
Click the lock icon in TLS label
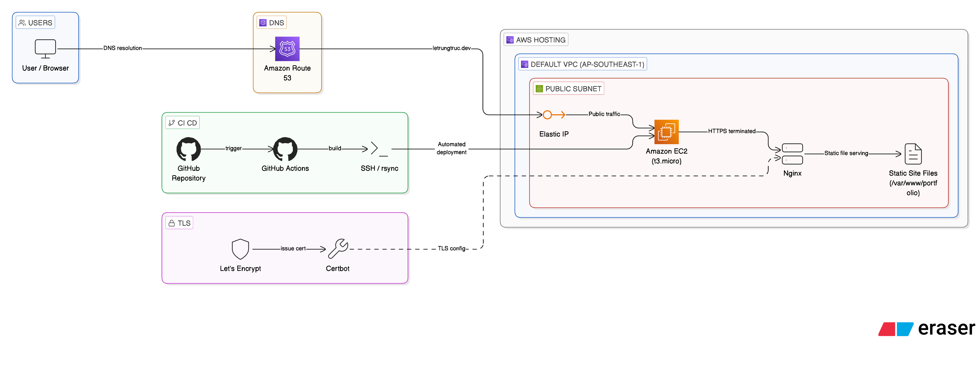point(172,223)
